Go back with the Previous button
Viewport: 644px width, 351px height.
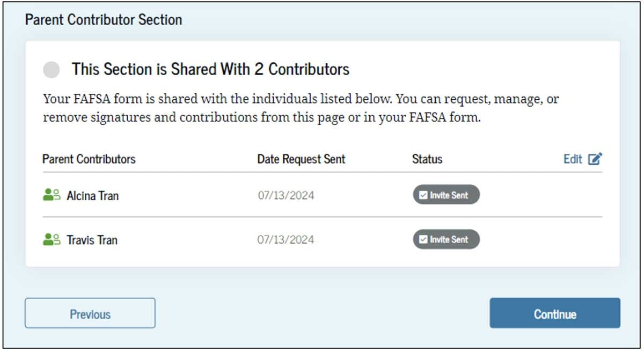(90, 313)
